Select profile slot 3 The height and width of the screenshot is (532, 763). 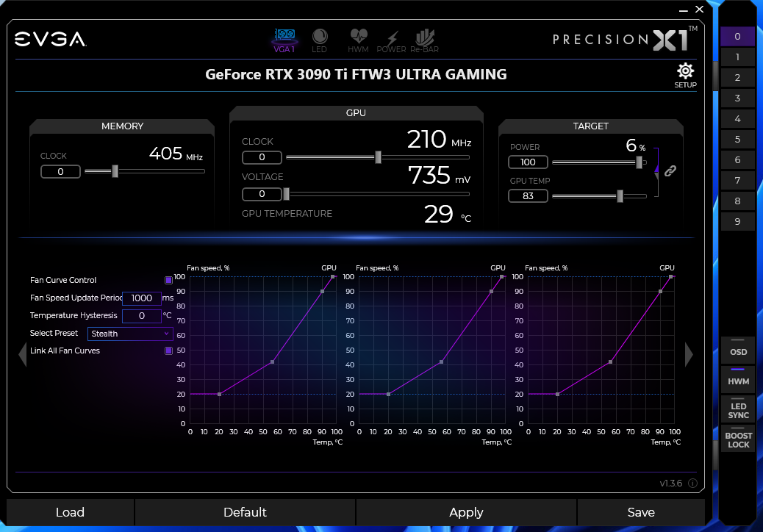[737, 98]
